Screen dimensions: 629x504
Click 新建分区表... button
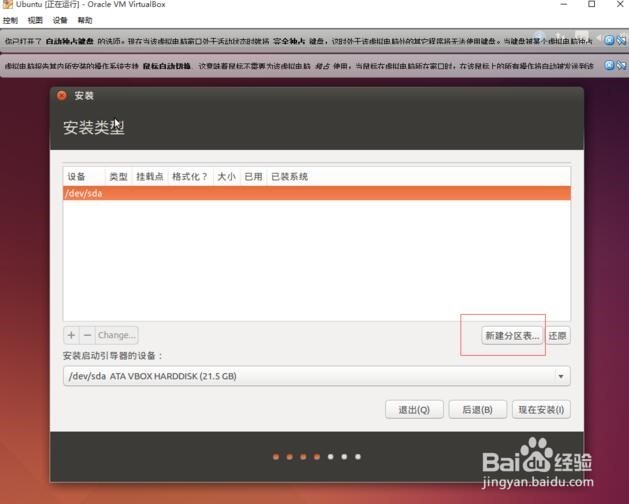512,335
